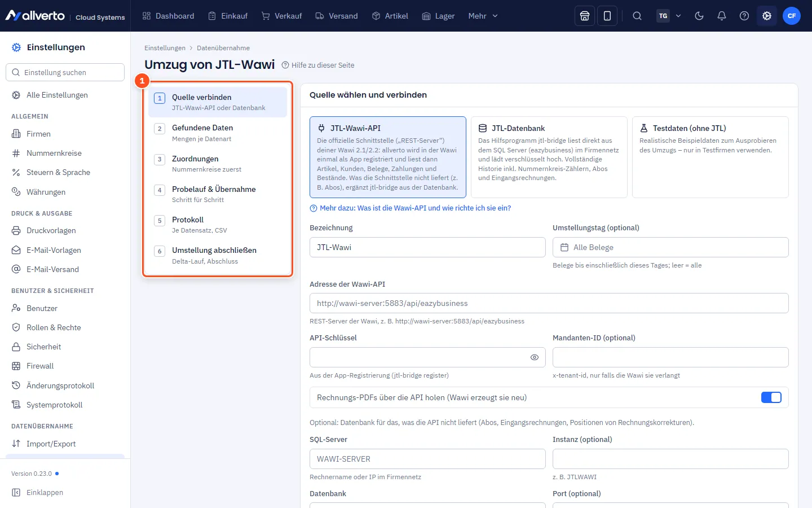This screenshot has width=812, height=508.
Task: Expand the Mehr menu
Action: click(483, 16)
